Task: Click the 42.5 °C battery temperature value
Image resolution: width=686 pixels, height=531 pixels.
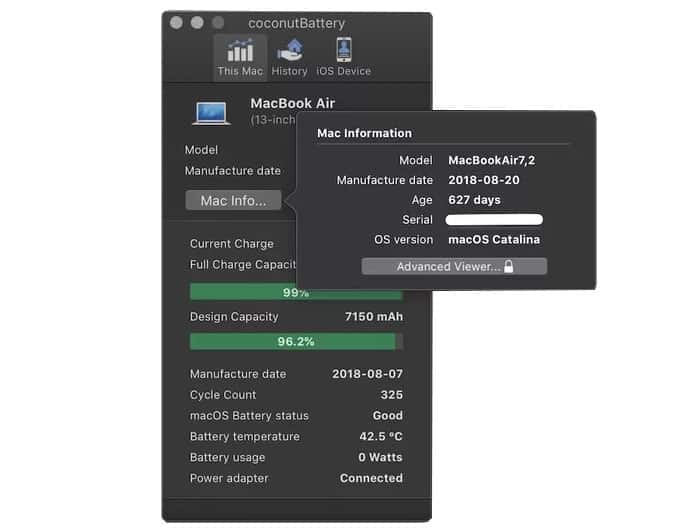Action: coord(381,437)
